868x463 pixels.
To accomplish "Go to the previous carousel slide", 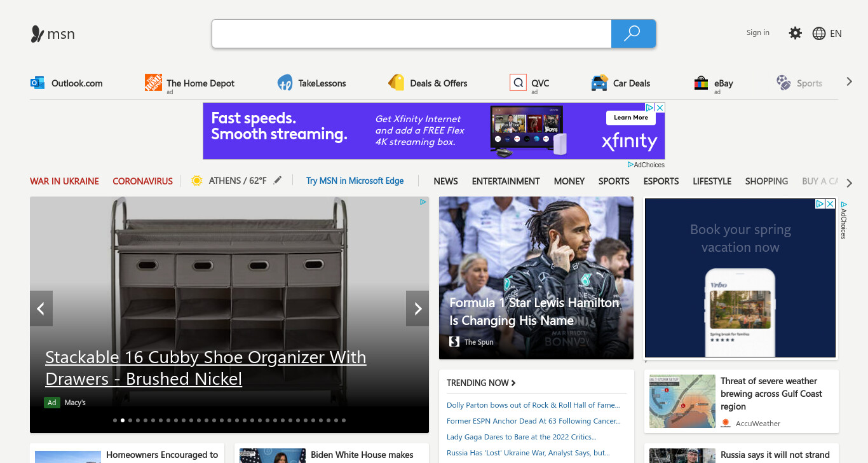I will [41, 308].
